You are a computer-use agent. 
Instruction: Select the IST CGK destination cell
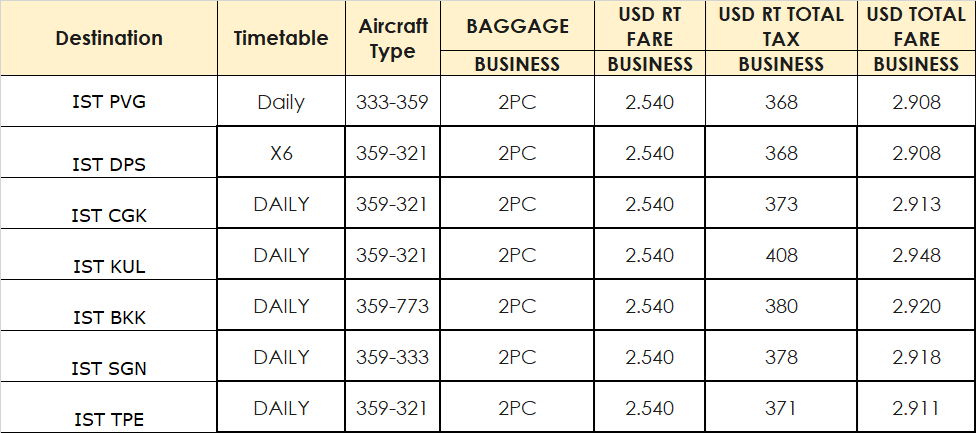coord(109,203)
